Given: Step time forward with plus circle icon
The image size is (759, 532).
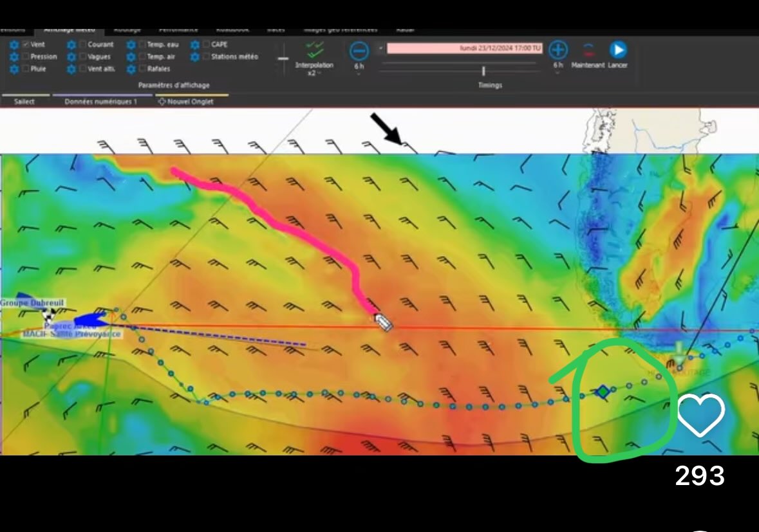Looking at the screenshot, I should 558,50.
